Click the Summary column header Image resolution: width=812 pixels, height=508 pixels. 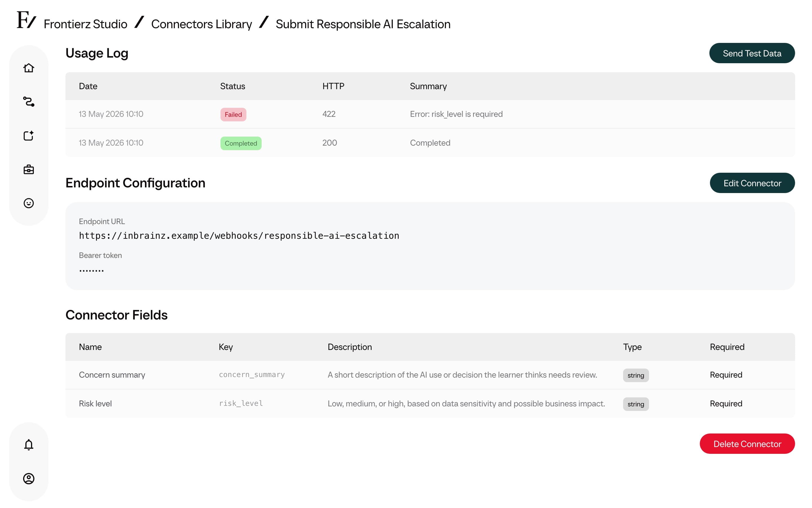point(428,86)
